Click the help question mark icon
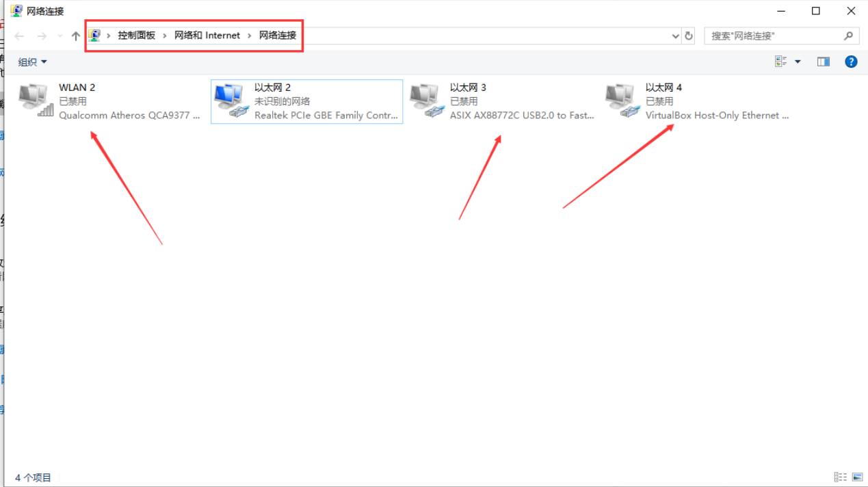 (x=851, y=62)
